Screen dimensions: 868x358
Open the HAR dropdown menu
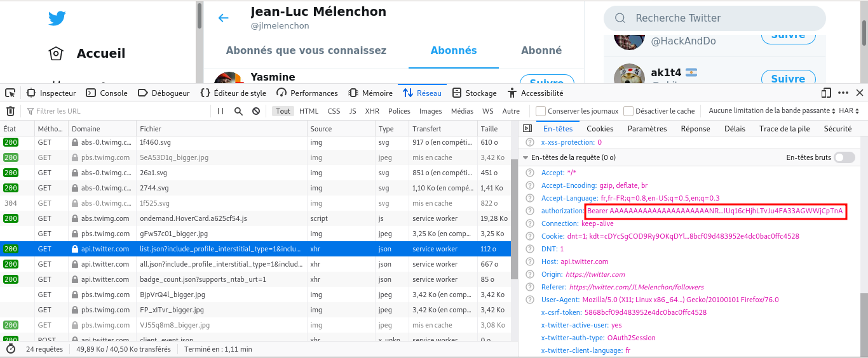849,111
